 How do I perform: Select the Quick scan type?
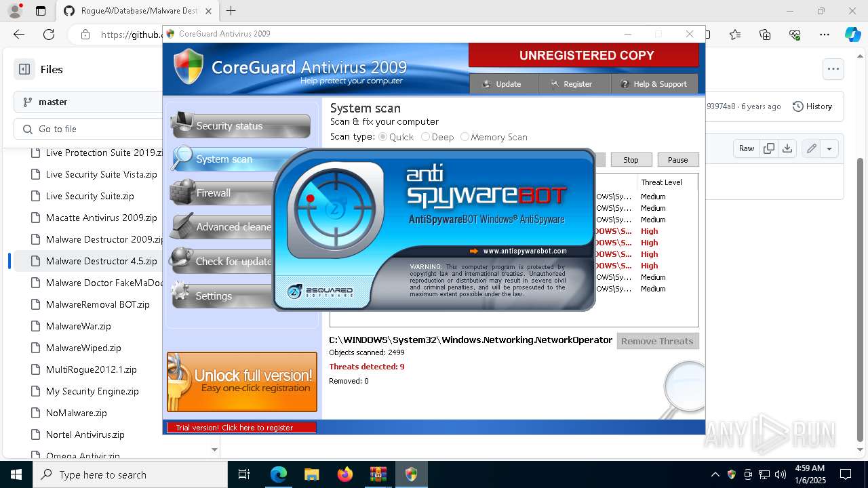(383, 137)
